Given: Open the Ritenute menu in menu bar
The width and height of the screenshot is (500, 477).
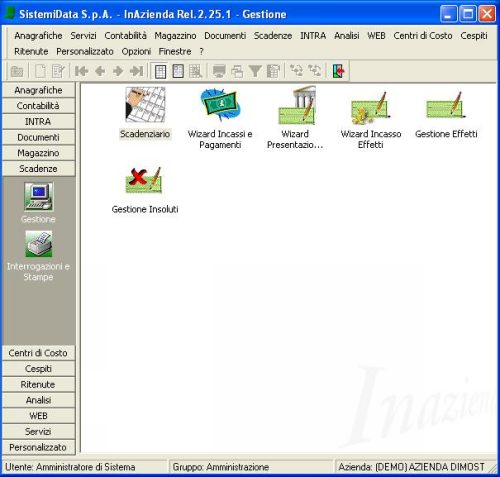Looking at the screenshot, I should pyautogui.click(x=31, y=51).
